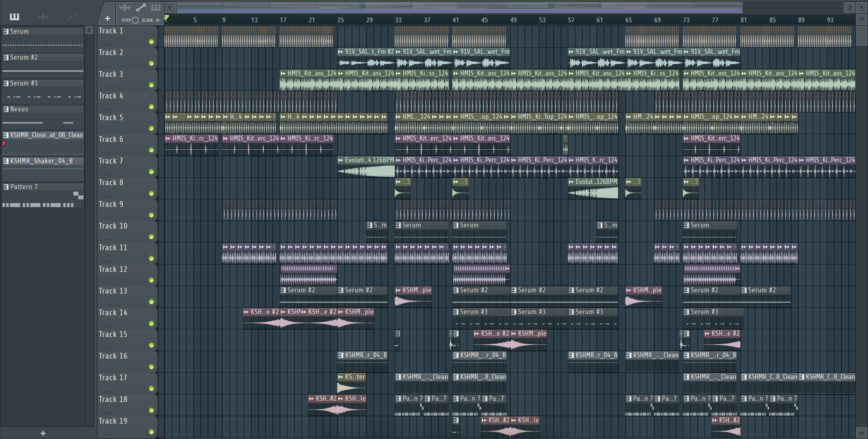Click the KSHMR_.._Clean clip icon on Track 16
The width and height of the screenshot is (868, 439).
click(629, 355)
